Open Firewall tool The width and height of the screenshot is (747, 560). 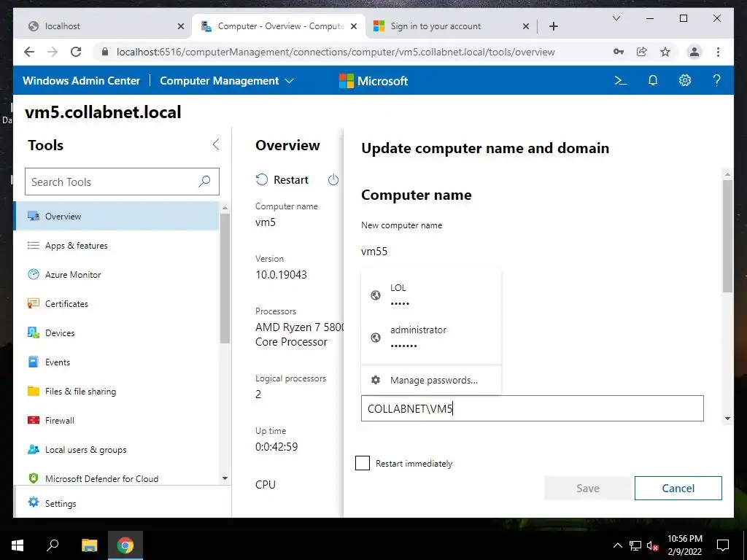coord(117,421)
